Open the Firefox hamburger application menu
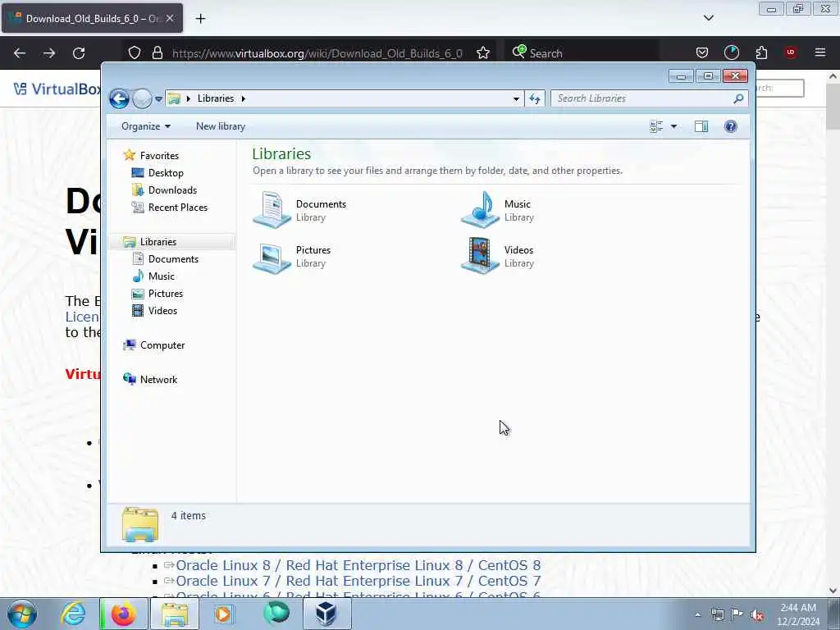This screenshot has height=630, width=840. [820, 52]
